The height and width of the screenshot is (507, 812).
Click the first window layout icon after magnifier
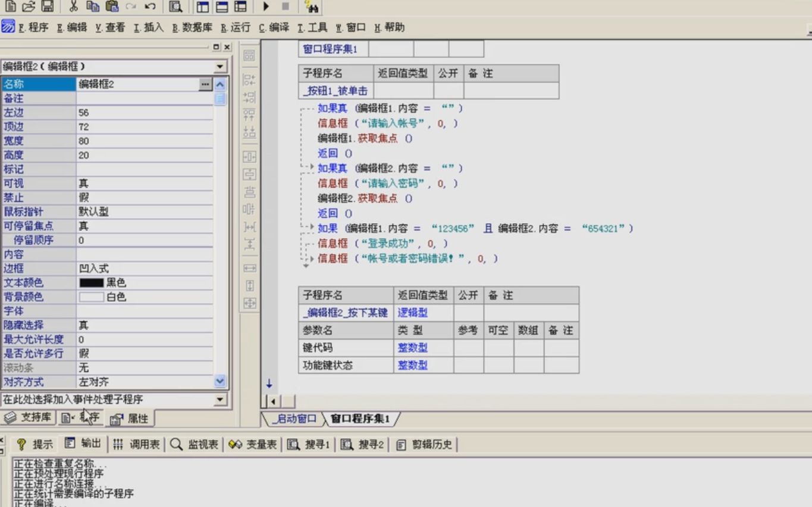(203, 7)
